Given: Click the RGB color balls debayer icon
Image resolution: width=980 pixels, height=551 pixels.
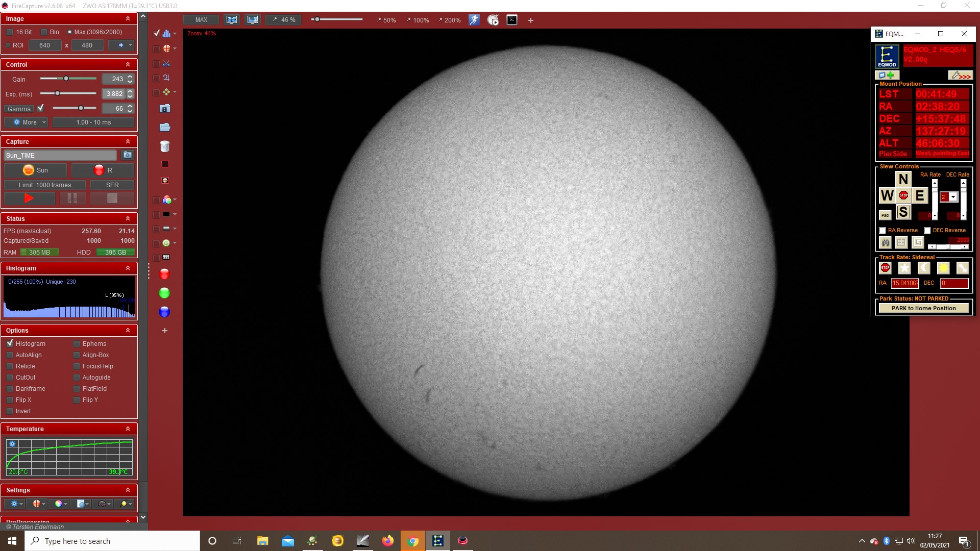Looking at the screenshot, I should coord(166,200).
